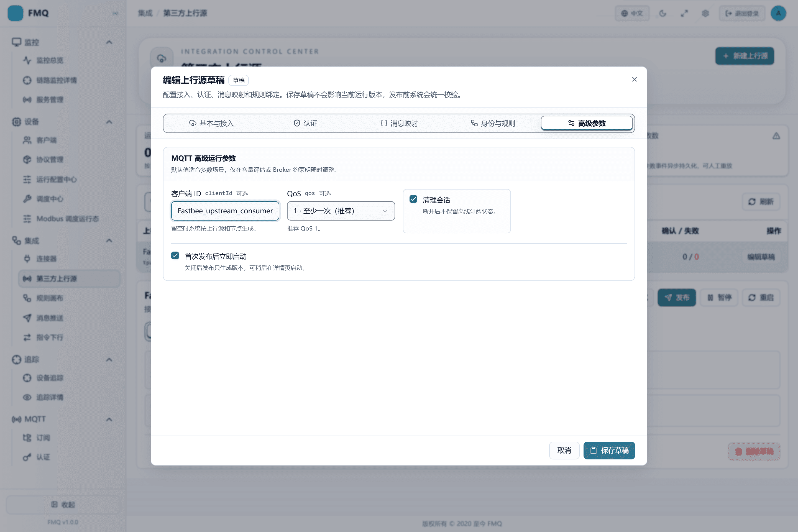This screenshot has width=798, height=532.
Task: Open the user avatar menu
Action: click(x=779, y=13)
